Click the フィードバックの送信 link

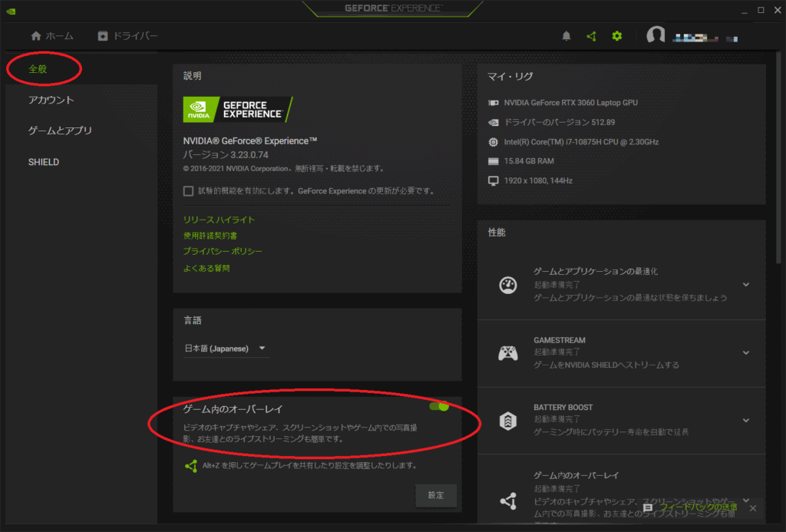click(x=698, y=507)
